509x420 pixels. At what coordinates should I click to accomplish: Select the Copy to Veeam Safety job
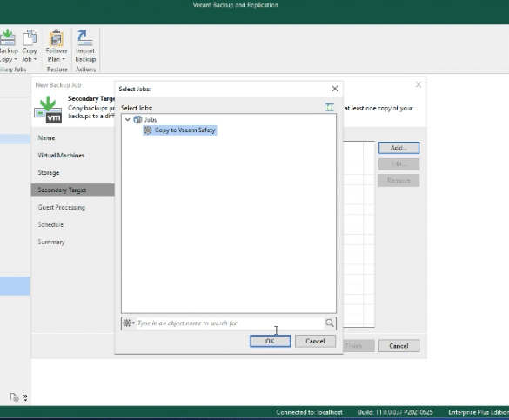(x=180, y=130)
